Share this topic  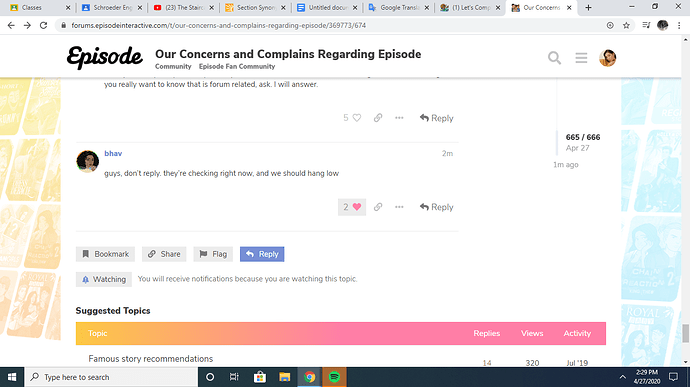click(x=164, y=254)
